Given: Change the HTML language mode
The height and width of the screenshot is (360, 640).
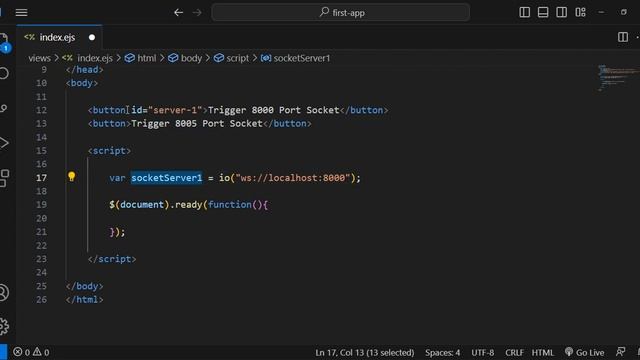Looking at the screenshot, I should coord(542,352).
